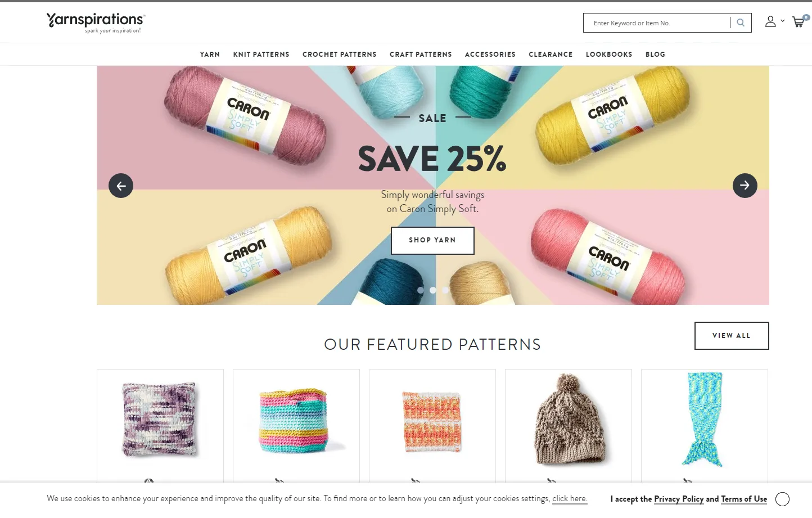Expand the account dropdown chevron
Image resolution: width=812 pixels, height=518 pixels.
tap(782, 21)
